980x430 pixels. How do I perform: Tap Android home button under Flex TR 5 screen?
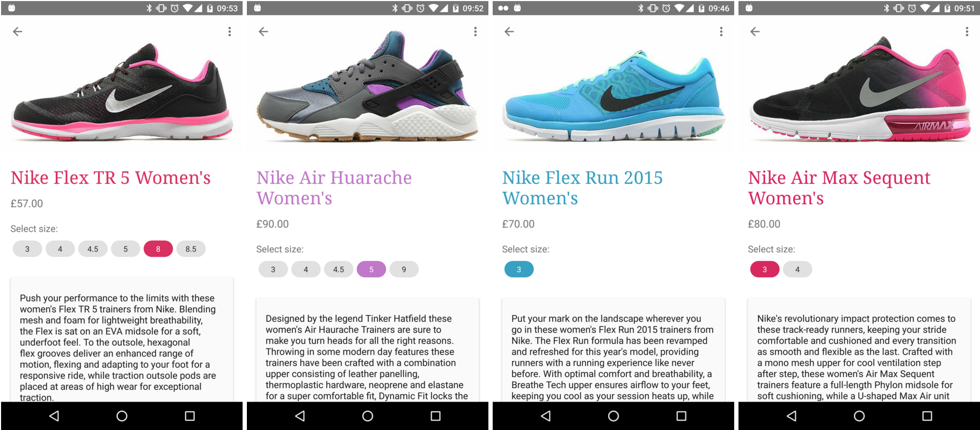122,416
